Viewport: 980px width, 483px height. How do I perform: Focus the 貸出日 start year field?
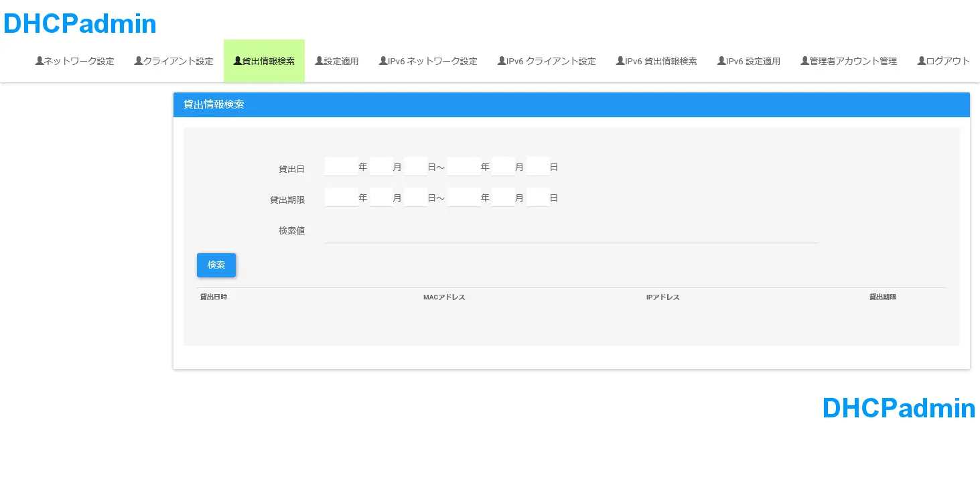(x=341, y=166)
